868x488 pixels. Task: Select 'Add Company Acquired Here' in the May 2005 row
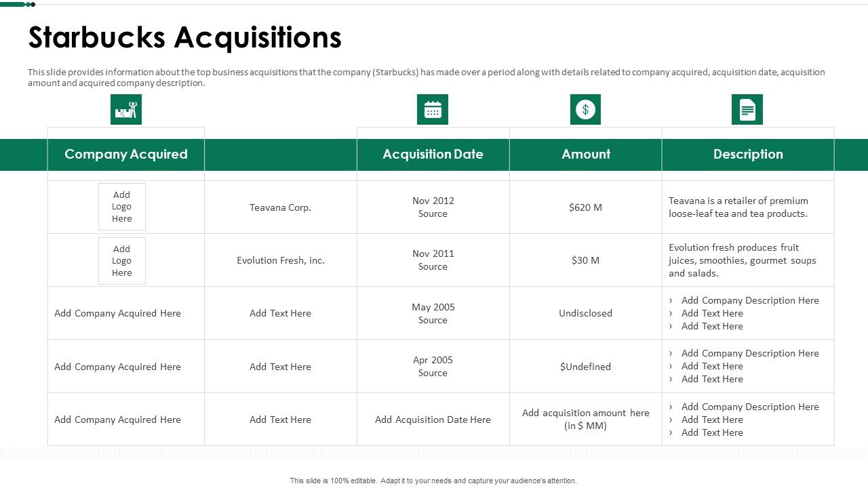118,313
